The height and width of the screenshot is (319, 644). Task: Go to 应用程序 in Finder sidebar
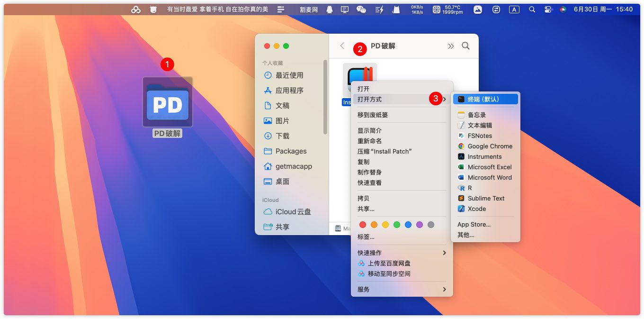pyautogui.click(x=289, y=91)
